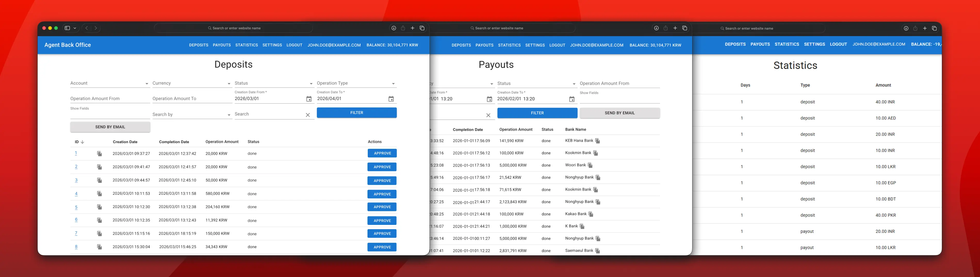The width and height of the screenshot is (980, 277).
Task: Click 40.00 PKR amount in Statistics
Action: (886, 215)
